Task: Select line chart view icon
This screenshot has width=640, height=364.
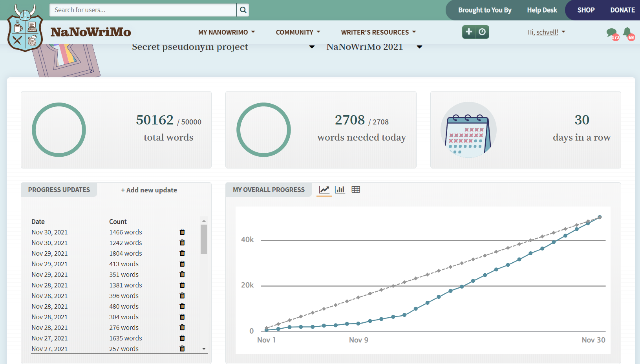Action: tap(324, 190)
